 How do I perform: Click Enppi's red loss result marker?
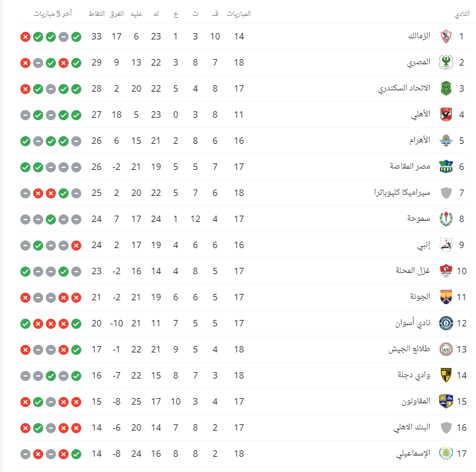click(76, 246)
